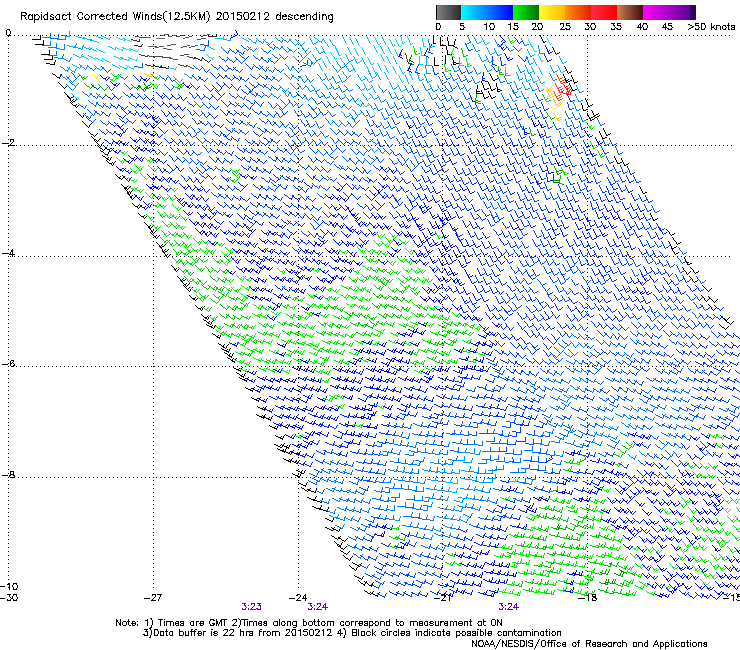Click the cyan 5-10 knots legend segment
740x650 pixels.
click(x=474, y=12)
